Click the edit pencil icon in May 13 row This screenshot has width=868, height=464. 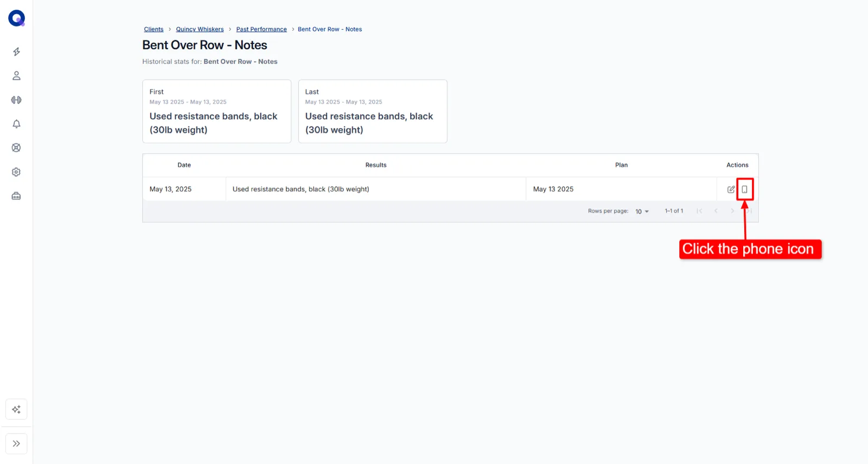731,189
